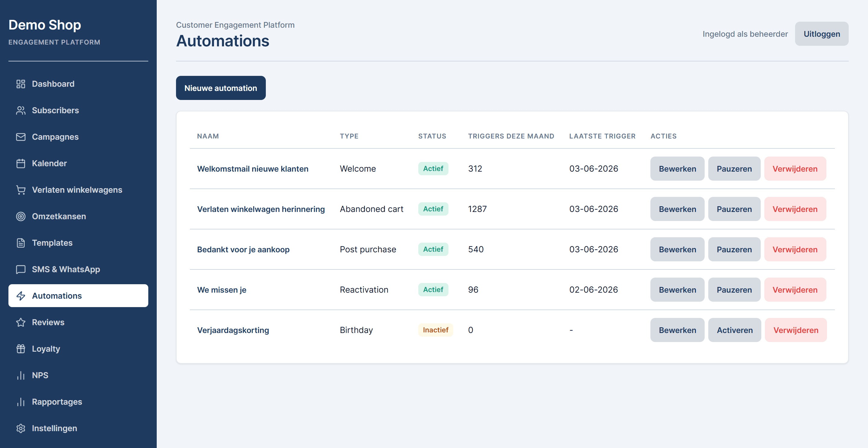This screenshot has width=868, height=448.
Task: Open the Verjaardagskorting name link
Action: point(233,330)
